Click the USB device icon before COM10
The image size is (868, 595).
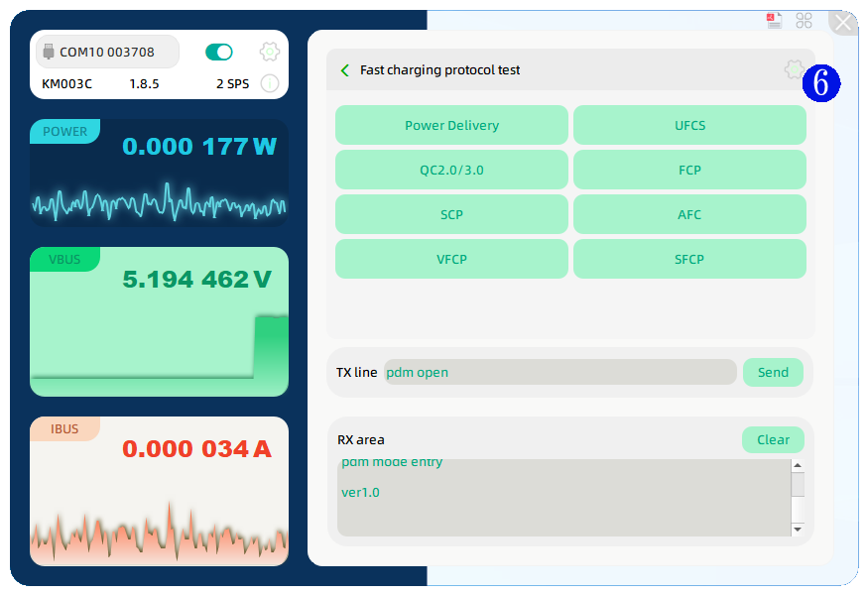point(49,52)
